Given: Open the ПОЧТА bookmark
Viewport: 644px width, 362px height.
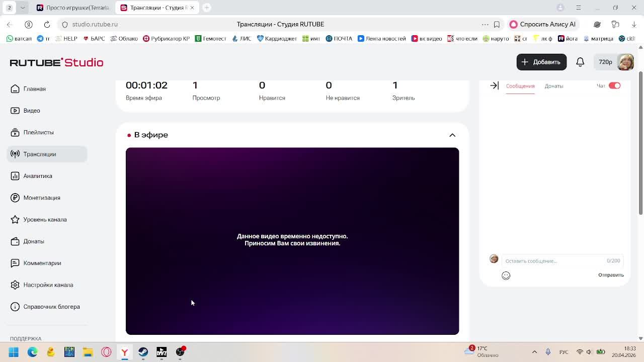Looking at the screenshot, I should pyautogui.click(x=339, y=39).
